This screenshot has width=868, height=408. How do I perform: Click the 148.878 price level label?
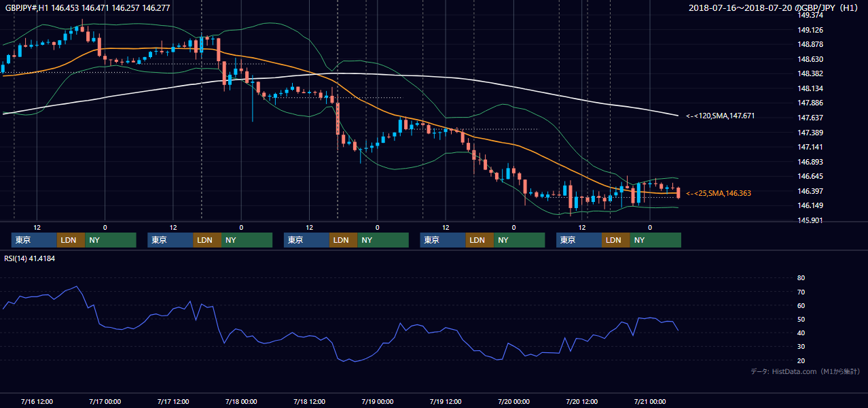[x=811, y=44]
